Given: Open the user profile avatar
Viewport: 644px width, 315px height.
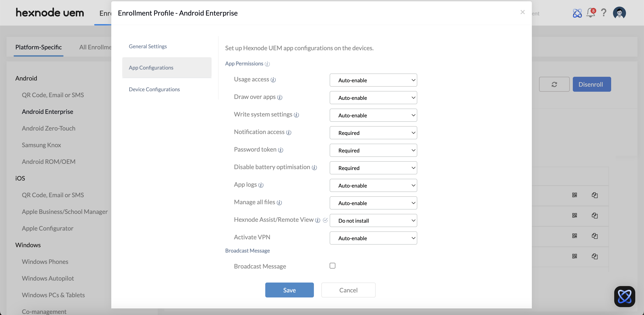Looking at the screenshot, I should pos(619,13).
